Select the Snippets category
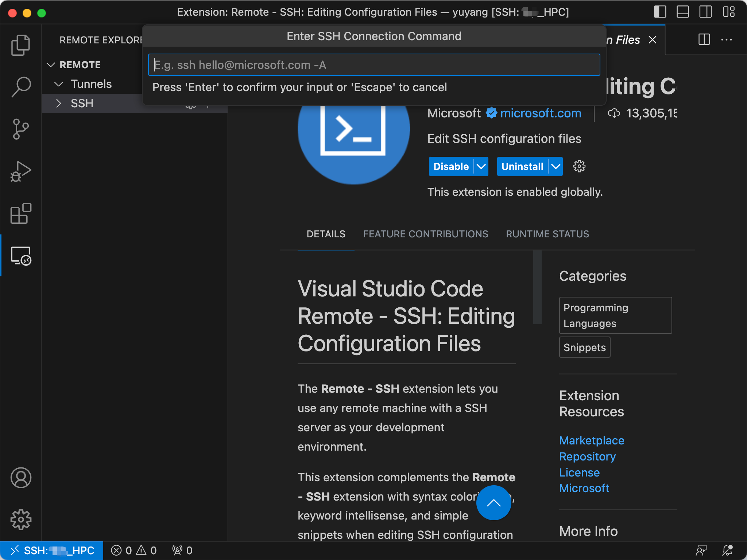This screenshot has height=560, width=747. coord(585,347)
